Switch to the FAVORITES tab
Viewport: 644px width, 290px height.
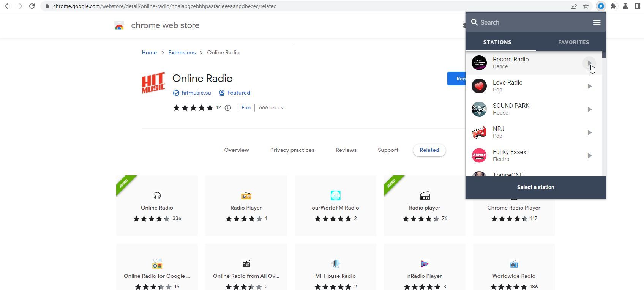(574, 42)
